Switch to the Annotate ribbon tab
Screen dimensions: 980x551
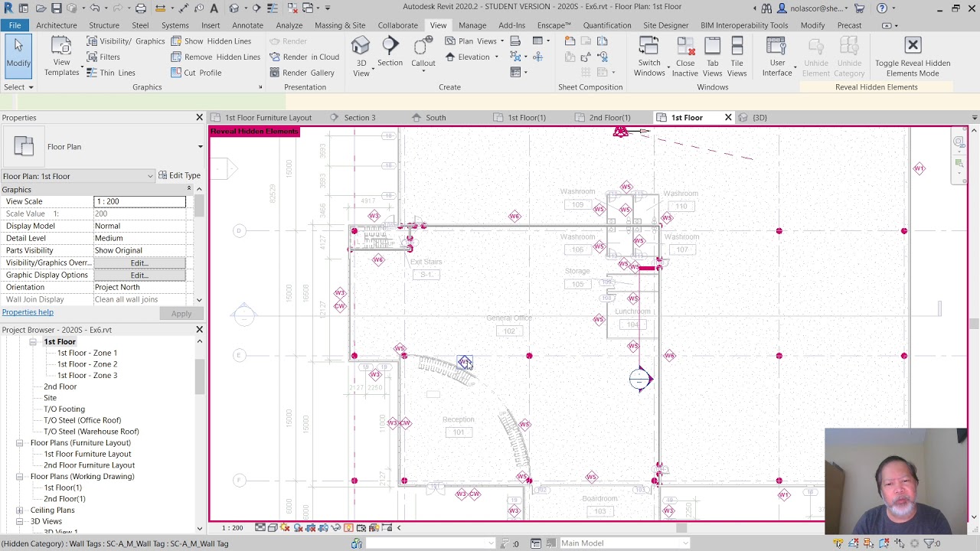[x=247, y=25]
